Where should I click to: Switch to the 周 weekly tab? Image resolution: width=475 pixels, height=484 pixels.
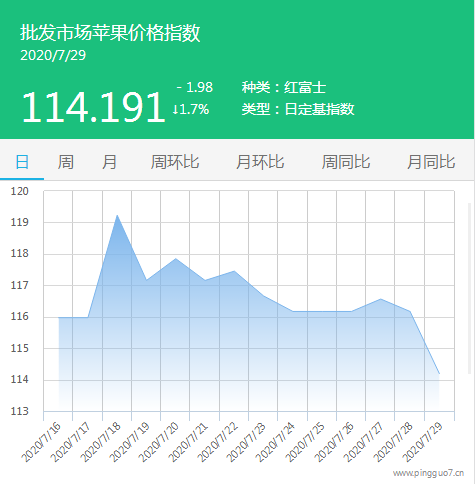(x=66, y=162)
